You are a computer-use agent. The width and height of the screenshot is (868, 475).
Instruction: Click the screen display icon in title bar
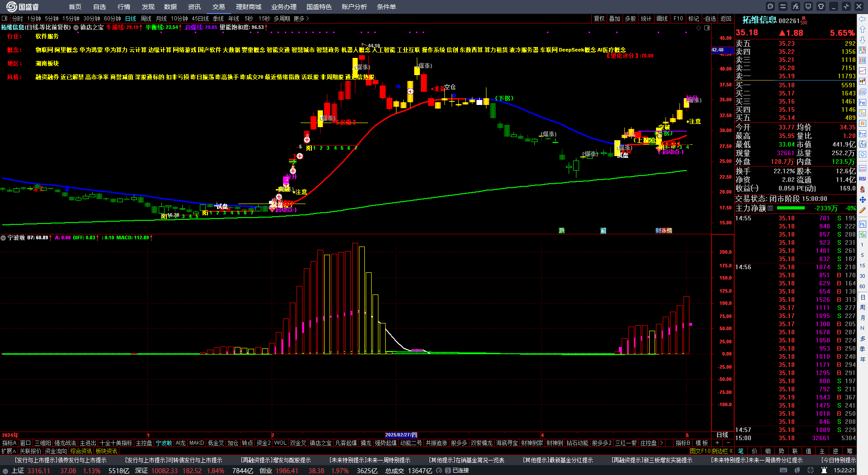tap(808, 6)
